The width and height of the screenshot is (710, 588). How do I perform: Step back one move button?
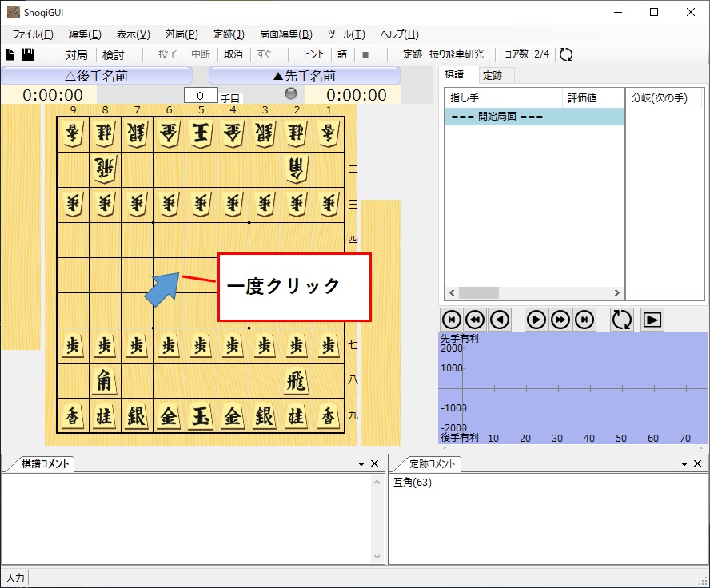tap(500, 320)
